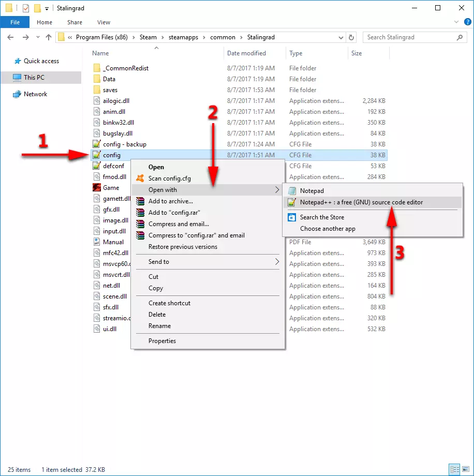Screen dimensions: 474x476
Task: Choose Add to archive... option
Action: (x=208, y=201)
